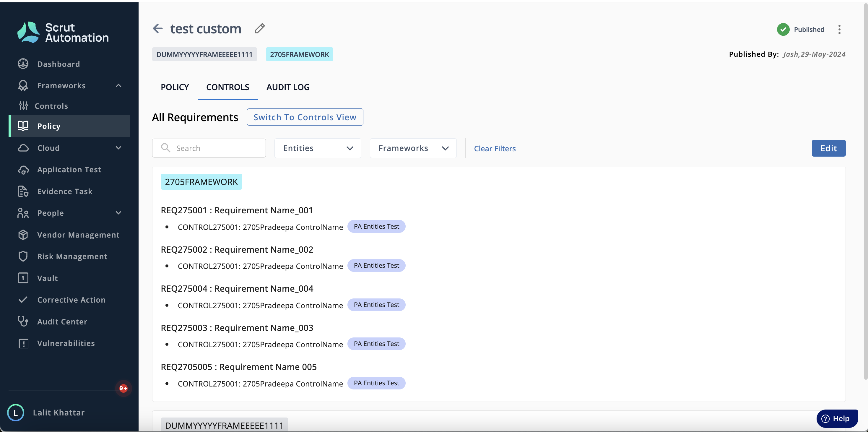Click the green Published check icon
The height and width of the screenshot is (432, 868).
coord(783,30)
